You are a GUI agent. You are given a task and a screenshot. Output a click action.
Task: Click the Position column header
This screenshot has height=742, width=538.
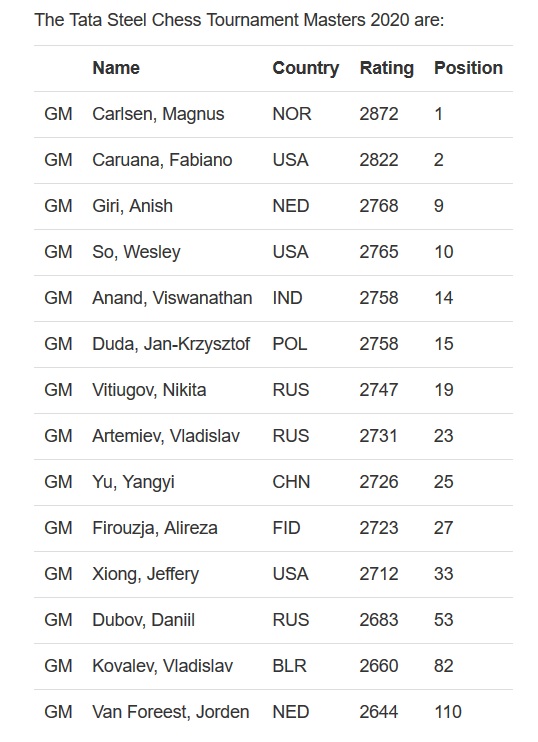[468, 68]
